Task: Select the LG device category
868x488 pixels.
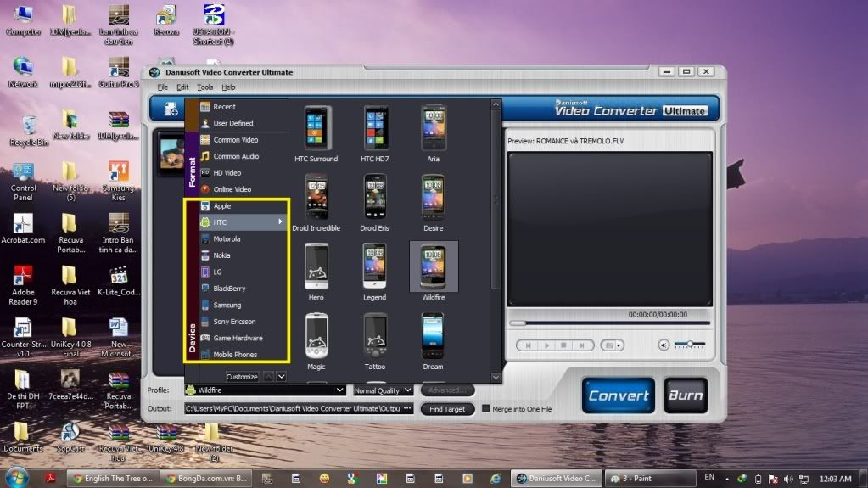Action: pyautogui.click(x=244, y=272)
